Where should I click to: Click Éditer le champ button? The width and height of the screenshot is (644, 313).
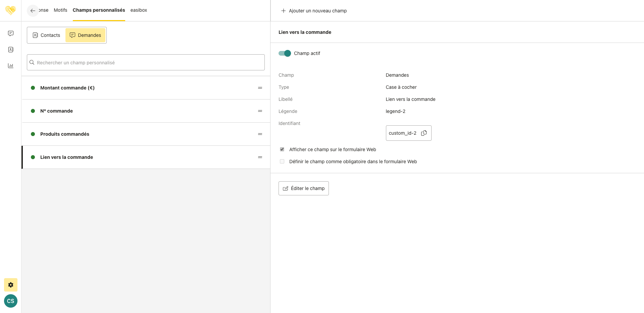click(x=303, y=188)
